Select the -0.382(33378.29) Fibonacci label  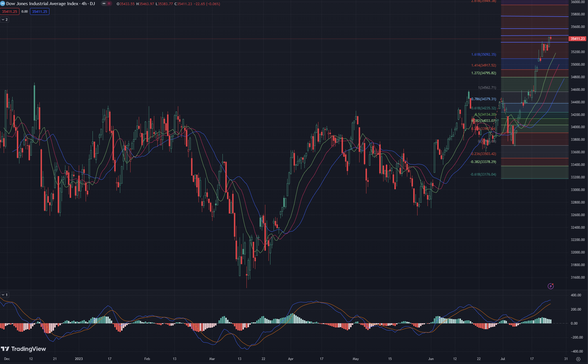(483, 162)
